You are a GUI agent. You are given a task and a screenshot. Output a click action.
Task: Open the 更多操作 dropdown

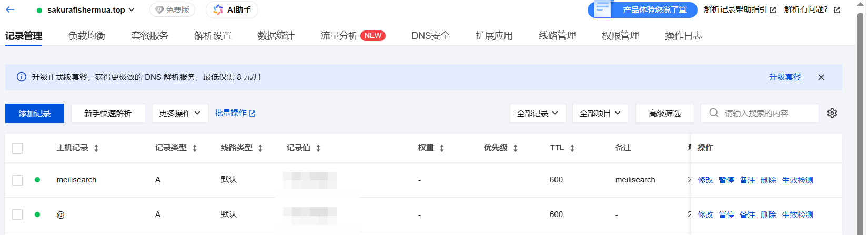click(x=179, y=114)
